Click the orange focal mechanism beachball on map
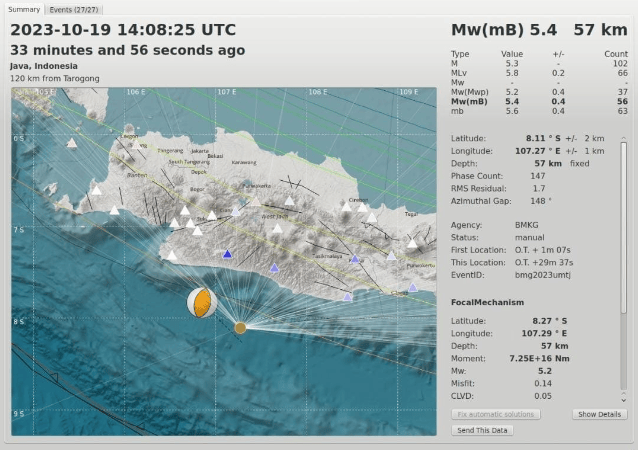This screenshot has width=638, height=450. (202, 302)
